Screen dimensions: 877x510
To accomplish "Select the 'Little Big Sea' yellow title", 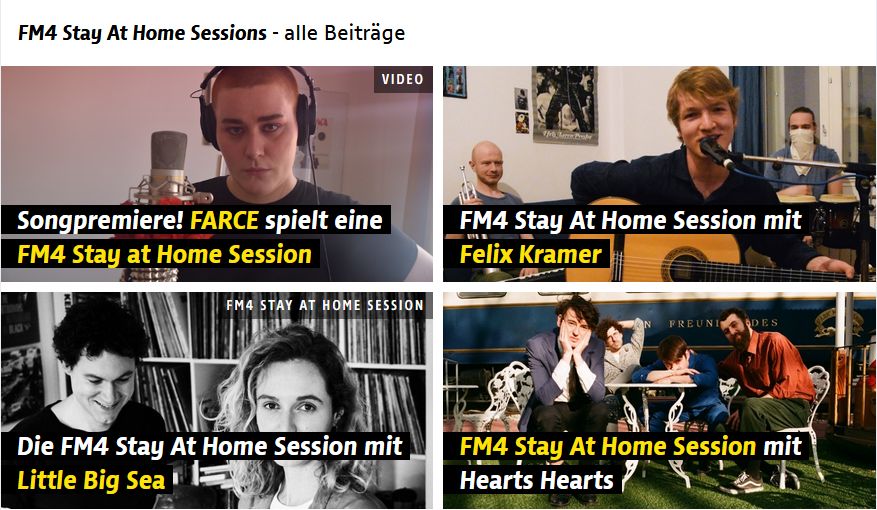I will (91, 480).
